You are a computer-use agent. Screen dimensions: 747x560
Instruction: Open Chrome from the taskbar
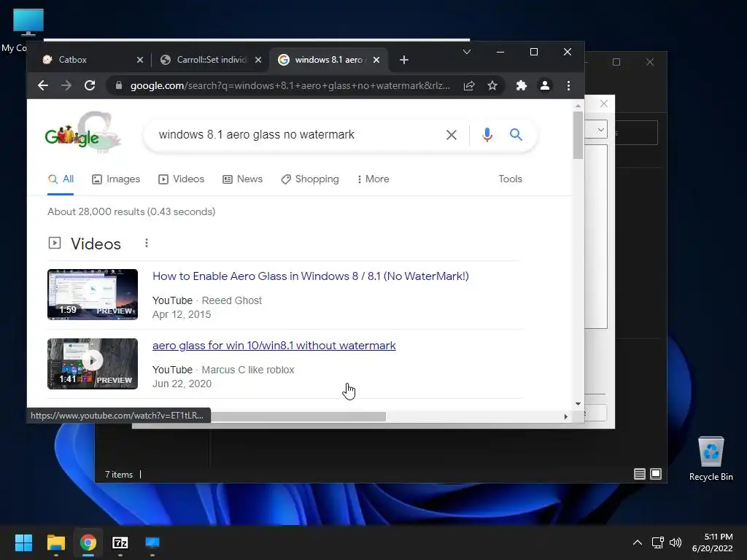point(88,542)
